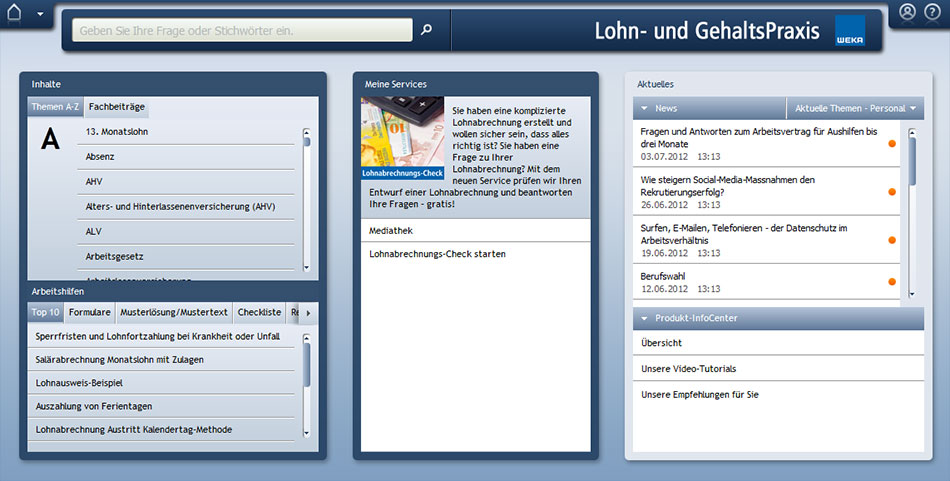Select the Musterlösung/Mustertext tab
950x481 pixels.
(174, 313)
